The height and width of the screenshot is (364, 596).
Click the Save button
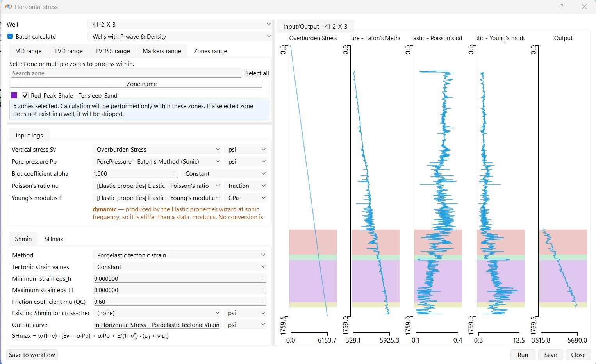click(551, 355)
